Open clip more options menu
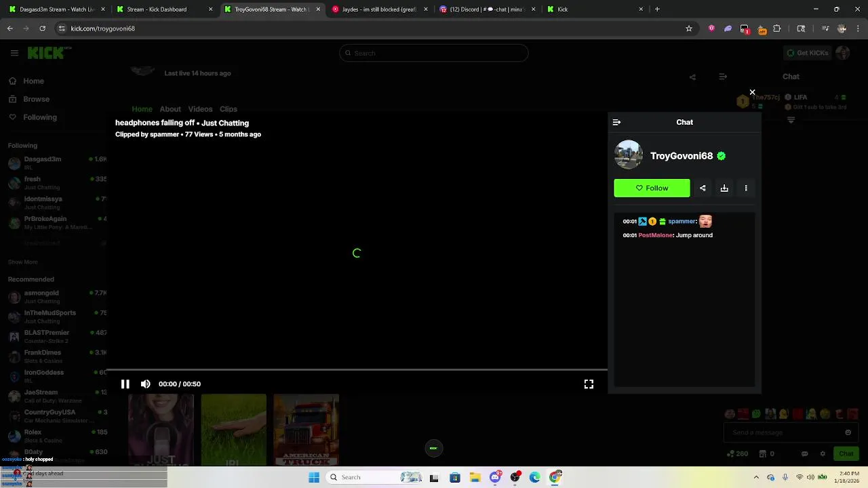The height and width of the screenshot is (488, 868). (746, 188)
